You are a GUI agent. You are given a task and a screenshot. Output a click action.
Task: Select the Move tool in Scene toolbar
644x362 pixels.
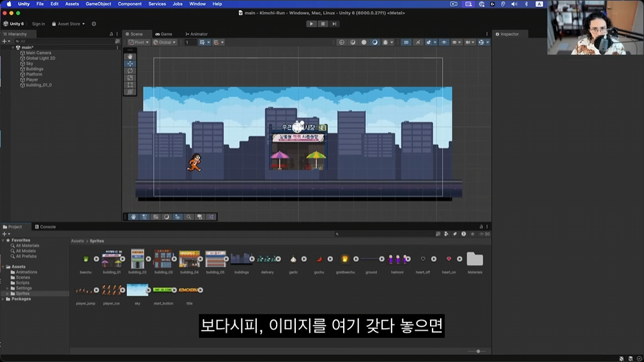tap(130, 64)
